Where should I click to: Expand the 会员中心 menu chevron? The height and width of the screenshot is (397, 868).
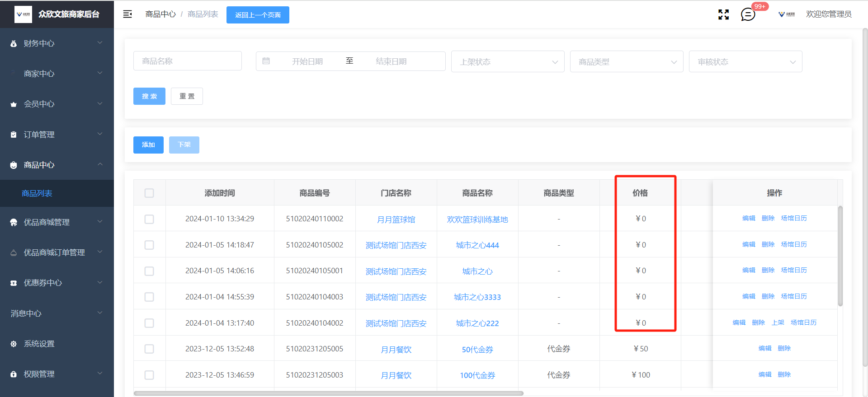click(100, 104)
